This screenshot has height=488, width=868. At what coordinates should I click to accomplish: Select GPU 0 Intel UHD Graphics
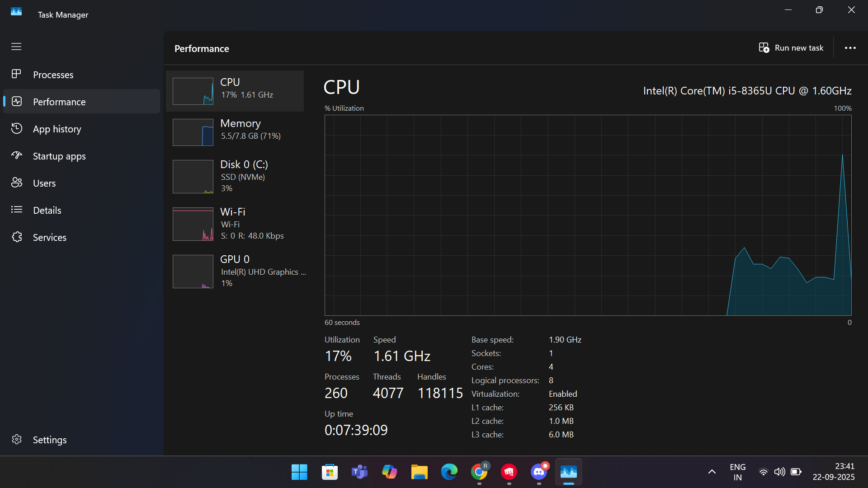point(235,271)
